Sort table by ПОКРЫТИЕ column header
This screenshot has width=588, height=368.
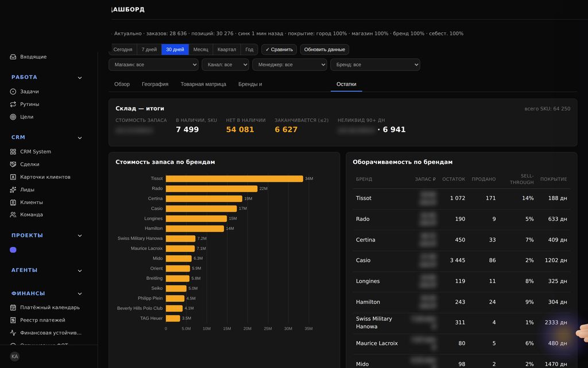click(554, 179)
